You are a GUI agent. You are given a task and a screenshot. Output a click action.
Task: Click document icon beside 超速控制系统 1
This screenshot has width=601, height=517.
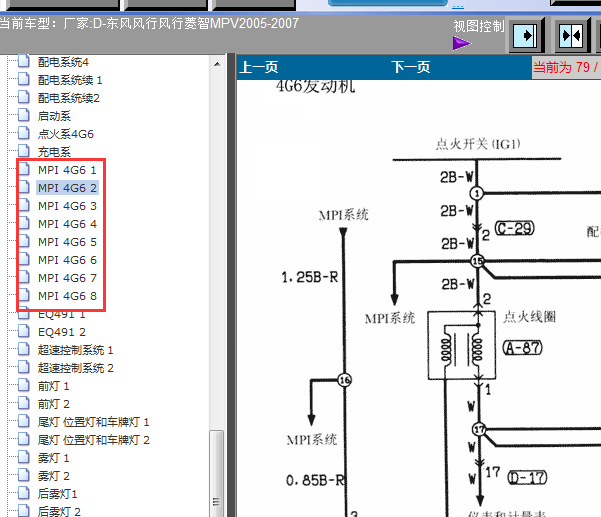click(x=24, y=350)
